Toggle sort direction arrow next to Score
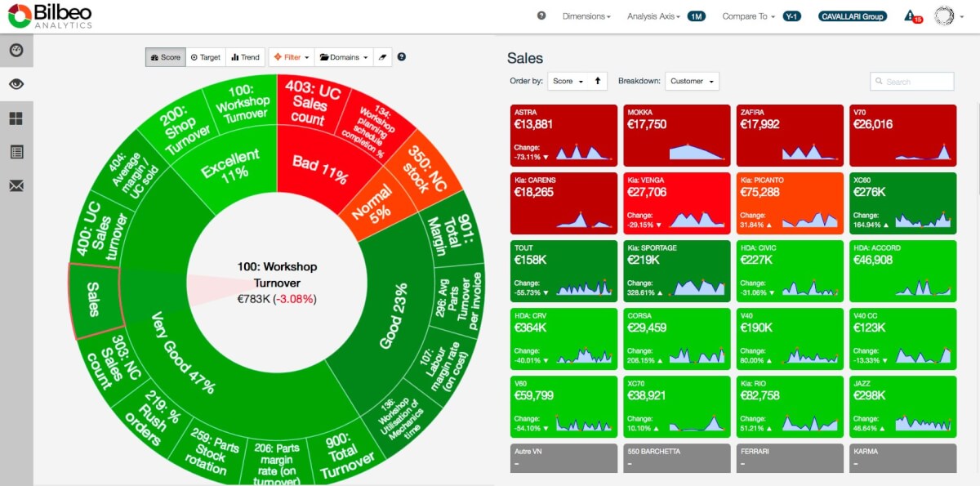 [x=598, y=81]
